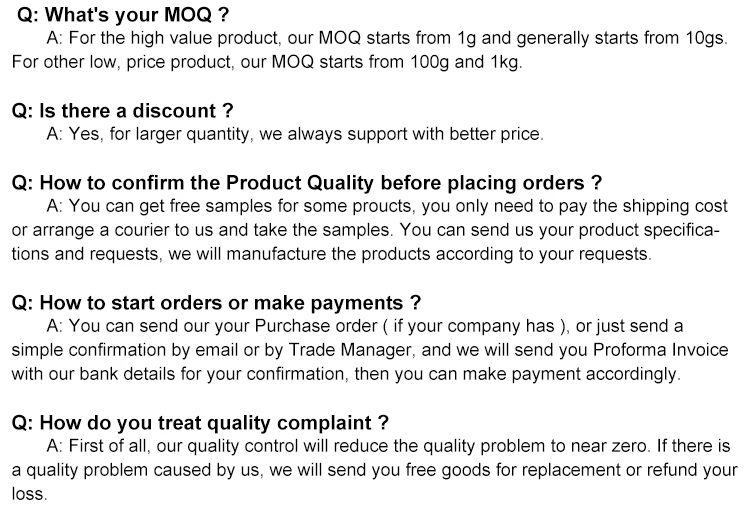Screen dimensions: 750x529
Task: Click the final word 'loss.'
Action: (x=30, y=494)
